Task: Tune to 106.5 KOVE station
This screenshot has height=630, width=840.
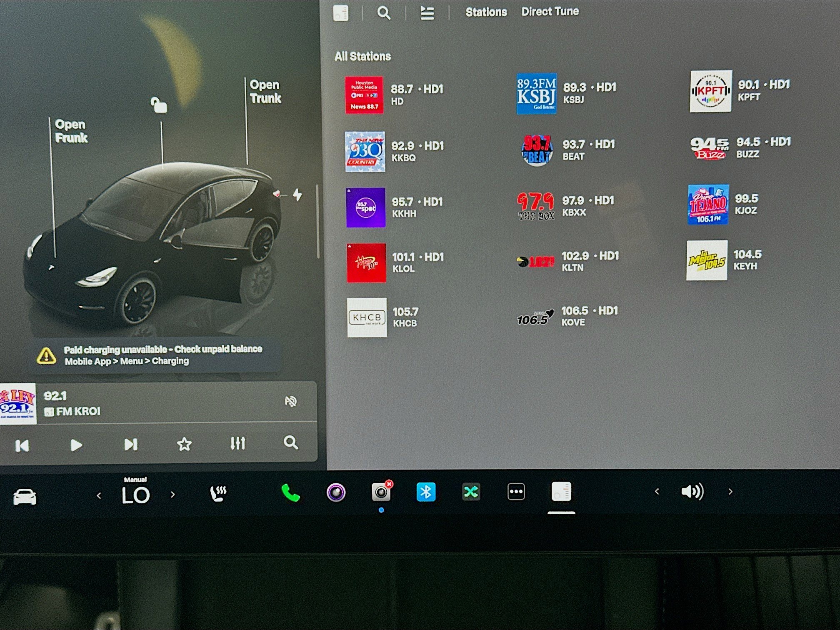Action: tap(567, 316)
